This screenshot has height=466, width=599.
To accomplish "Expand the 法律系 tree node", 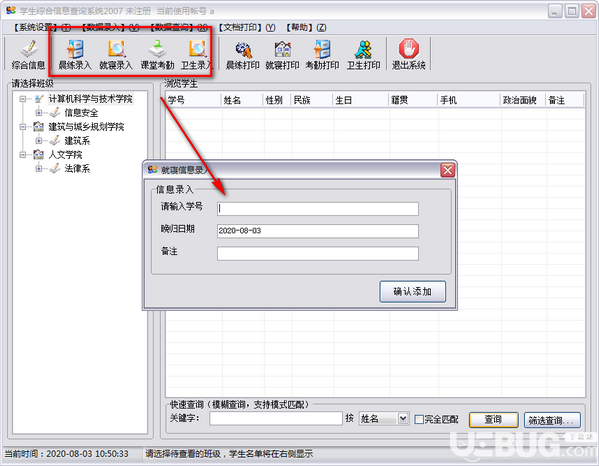I will (39, 168).
